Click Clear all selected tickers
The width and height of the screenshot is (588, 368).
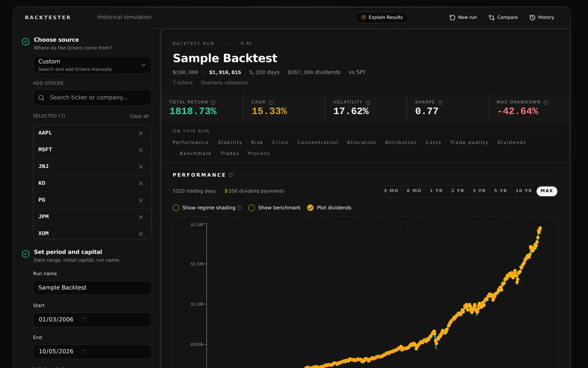click(x=139, y=116)
